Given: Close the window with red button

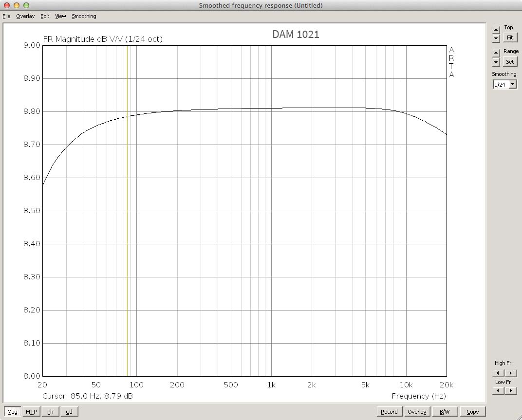Looking at the screenshot, I should pos(7,5).
